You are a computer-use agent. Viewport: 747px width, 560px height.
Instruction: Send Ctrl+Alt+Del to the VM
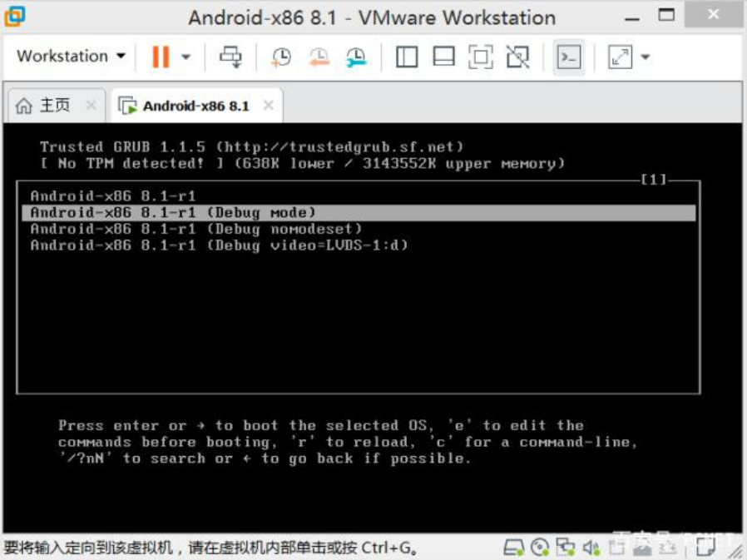pos(230,57)
